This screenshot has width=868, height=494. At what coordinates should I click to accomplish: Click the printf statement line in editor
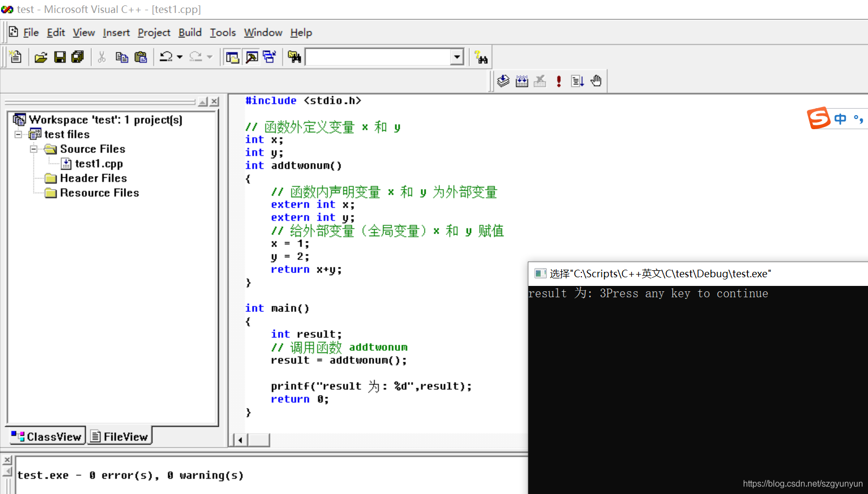point(371,386)
